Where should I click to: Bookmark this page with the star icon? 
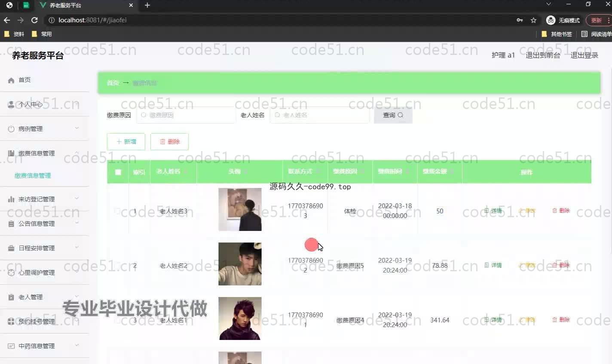point(533,20)
